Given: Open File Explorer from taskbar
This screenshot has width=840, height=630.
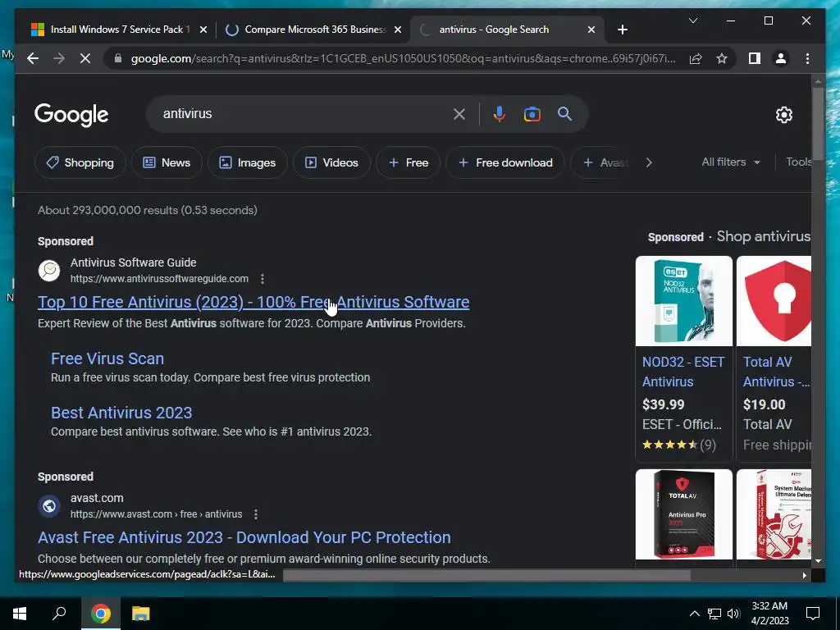Looking at the screenshot, I should (x=141, y=614).
